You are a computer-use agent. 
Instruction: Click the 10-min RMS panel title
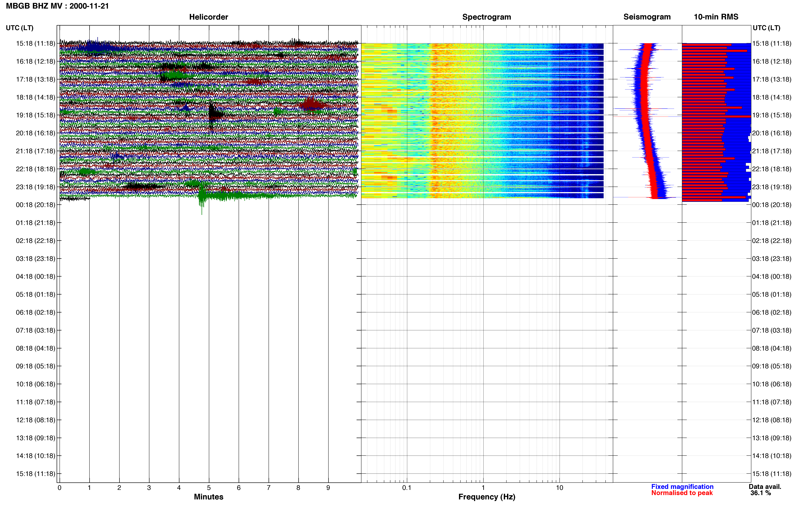click(x=716, y=17)
